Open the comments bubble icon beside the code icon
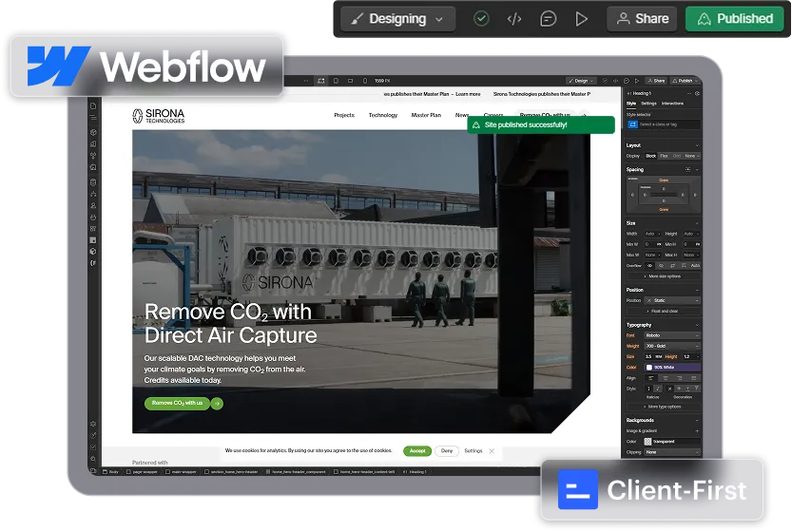 pyautogui.click(x=548, y=19)
